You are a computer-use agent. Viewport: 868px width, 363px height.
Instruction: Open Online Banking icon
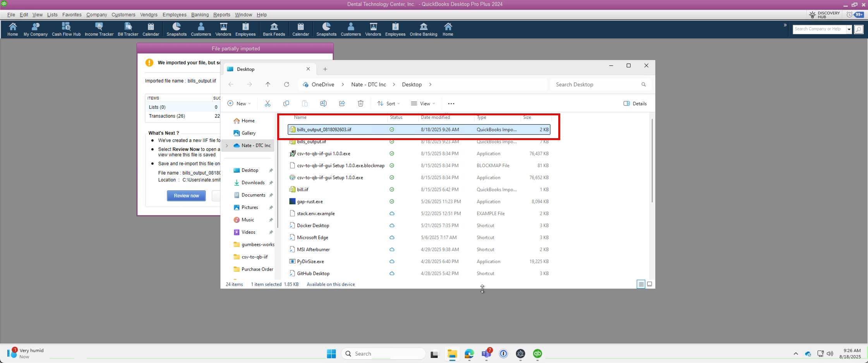pos(423,29)
